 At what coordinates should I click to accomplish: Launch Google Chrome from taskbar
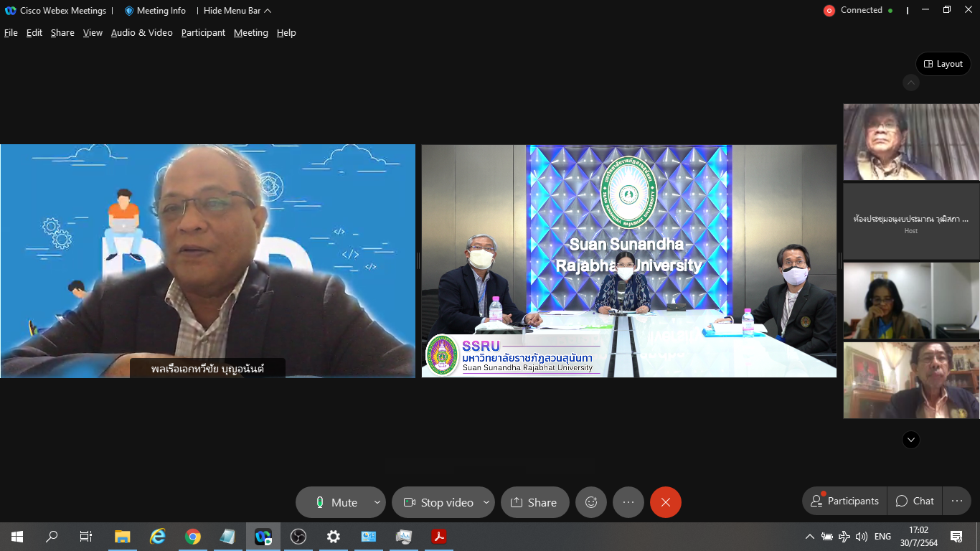pos(192,537)
